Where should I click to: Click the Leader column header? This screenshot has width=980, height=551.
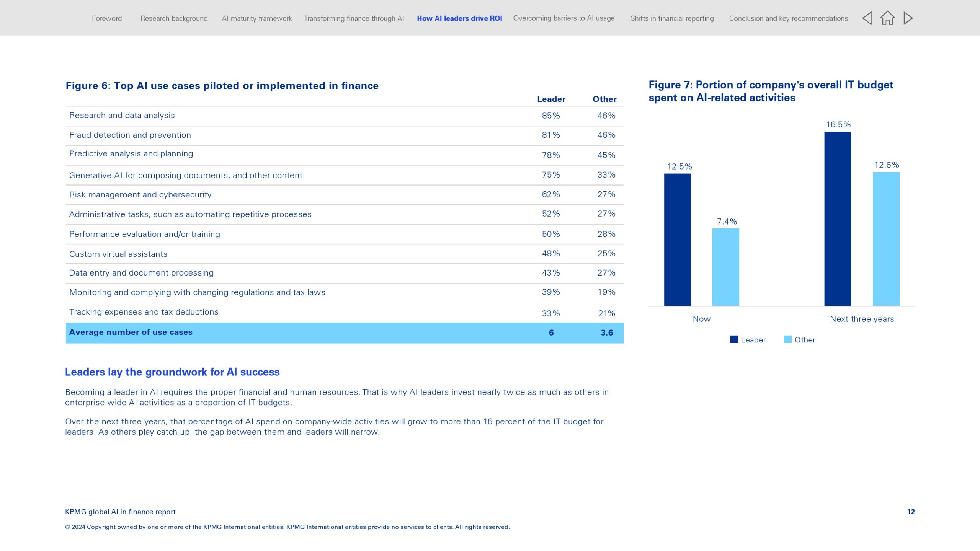click(551, 99)
